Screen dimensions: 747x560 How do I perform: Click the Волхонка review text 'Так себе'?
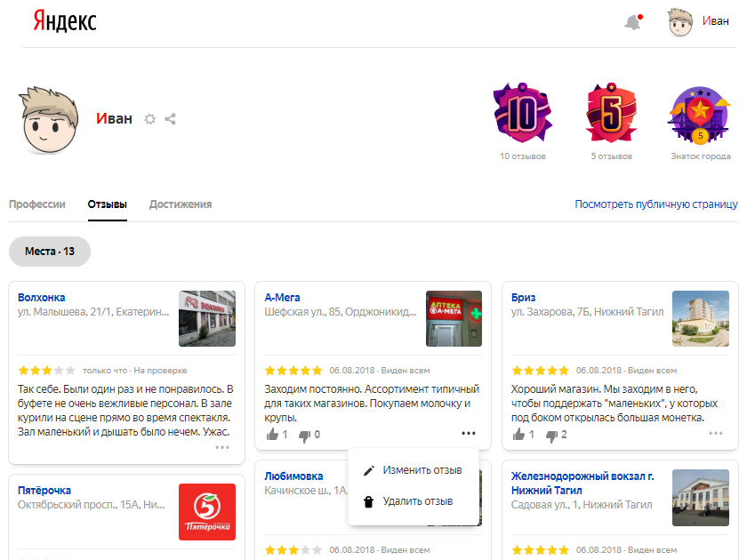(125, 411)
